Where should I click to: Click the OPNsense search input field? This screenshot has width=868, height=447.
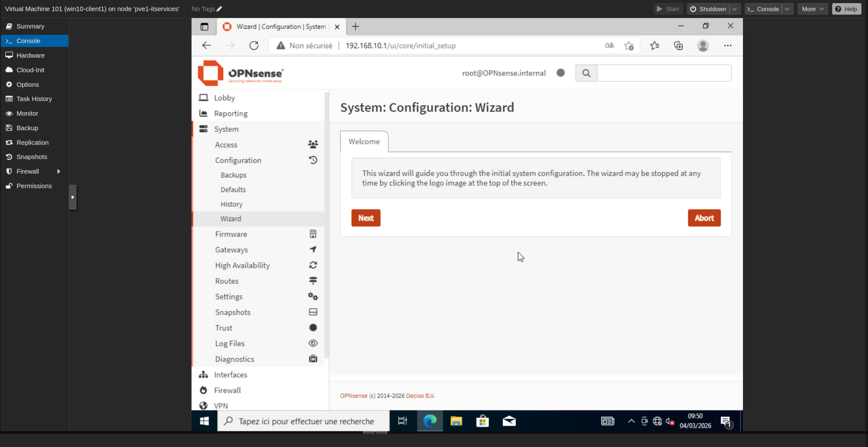pyautogui.click(x=664, y=73)
